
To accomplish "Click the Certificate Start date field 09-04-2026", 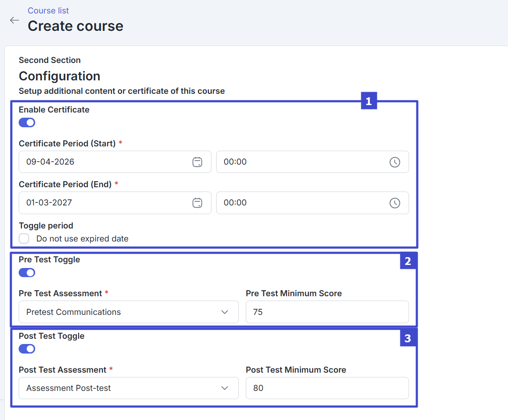I will click(x=104, y=162).
